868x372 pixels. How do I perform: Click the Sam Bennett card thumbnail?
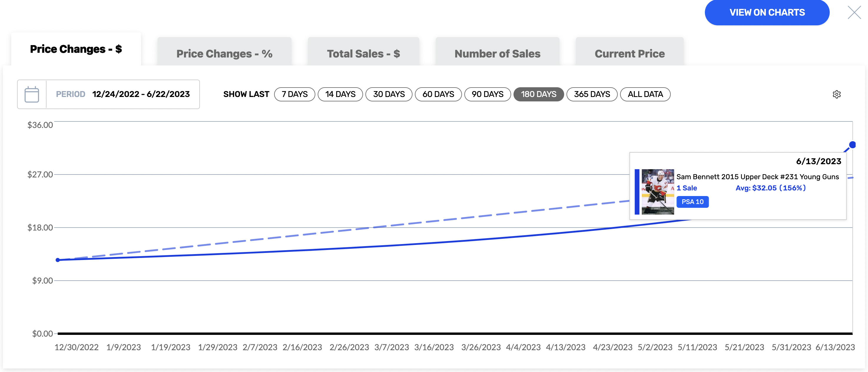[658, 192]
